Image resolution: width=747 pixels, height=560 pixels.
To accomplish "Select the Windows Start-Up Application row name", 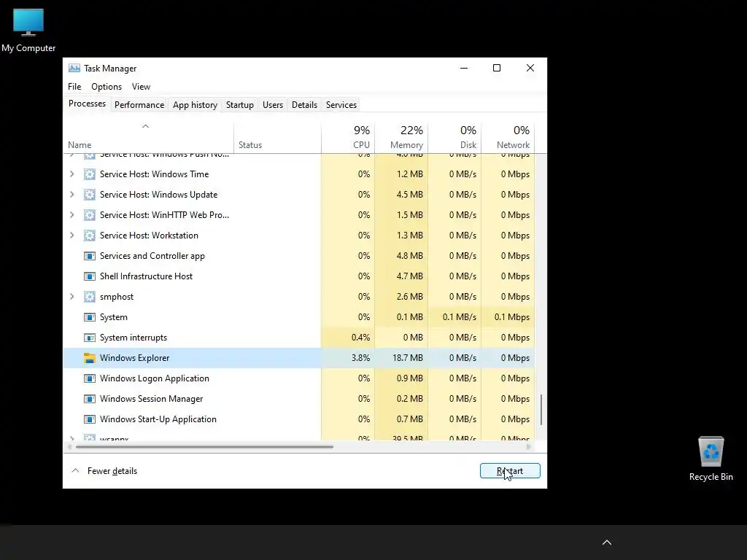I will [158, 419].
